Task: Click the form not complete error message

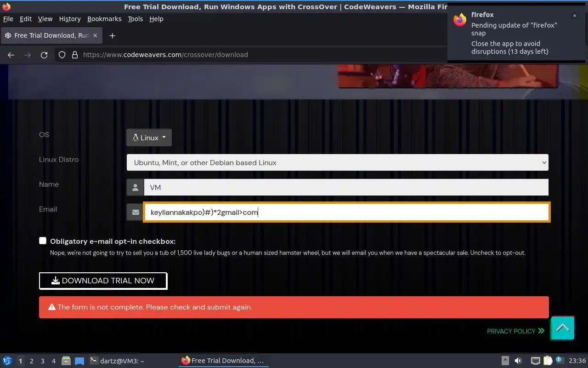Action: tap(294, 307)
